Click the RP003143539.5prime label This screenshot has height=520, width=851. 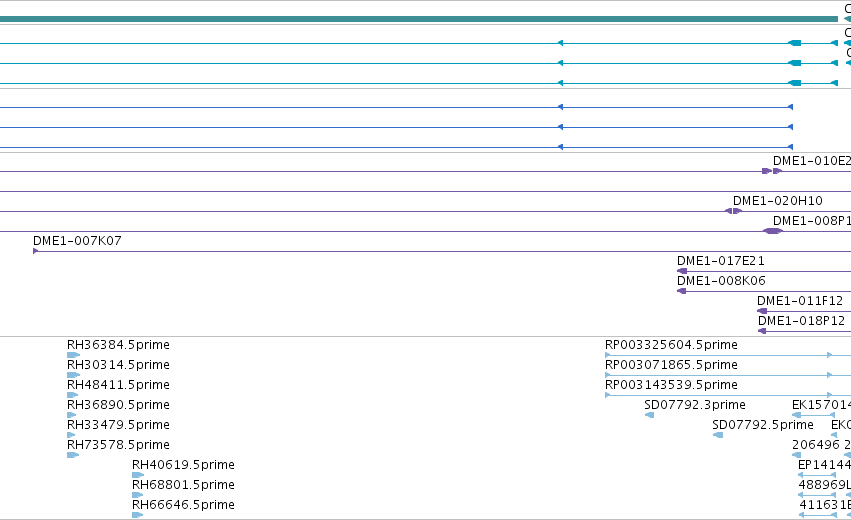coord(671,385)
